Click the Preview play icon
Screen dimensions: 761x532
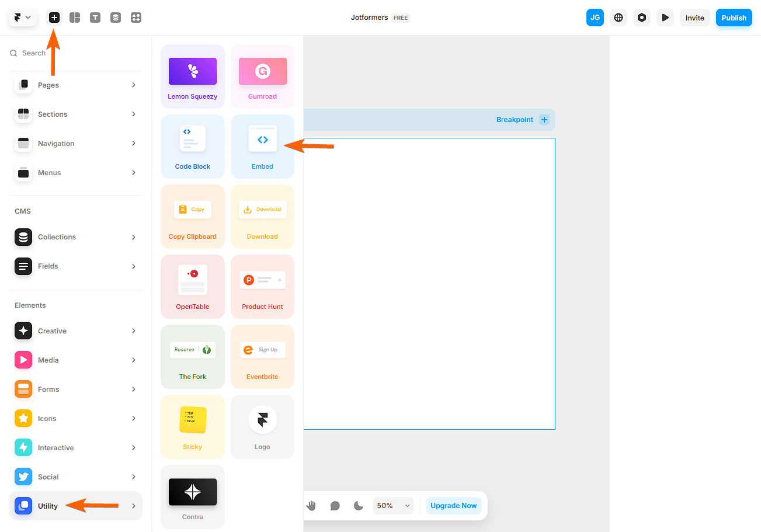[x=665, y=18]
